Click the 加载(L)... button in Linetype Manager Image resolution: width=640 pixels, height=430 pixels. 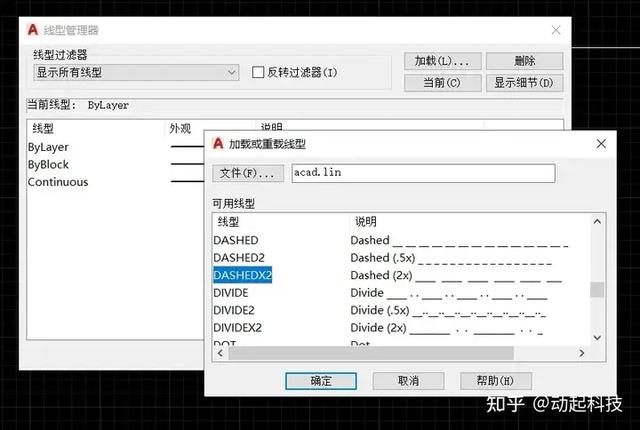pos(443,61)
